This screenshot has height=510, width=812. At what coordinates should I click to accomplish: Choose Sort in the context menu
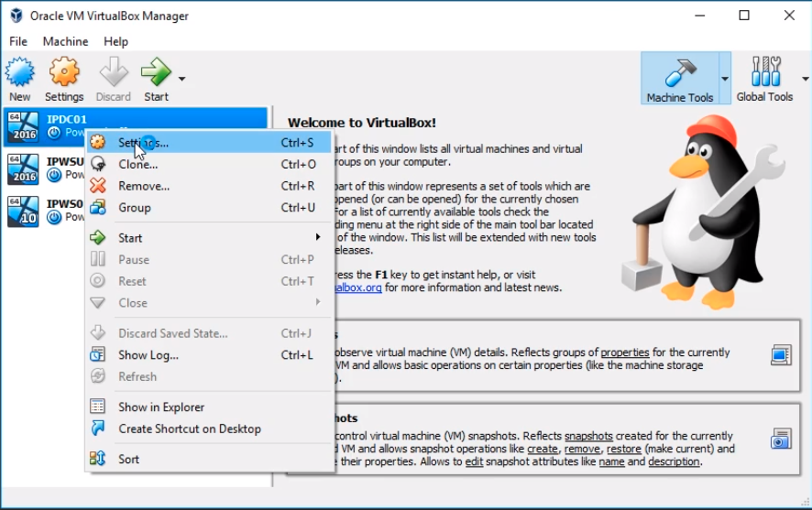tap(210, 459)
